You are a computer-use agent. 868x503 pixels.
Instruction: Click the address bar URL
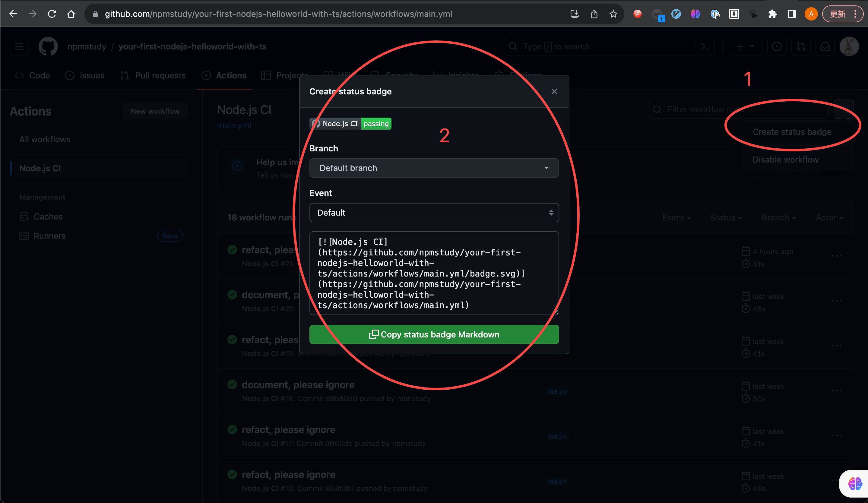(278, 14)
